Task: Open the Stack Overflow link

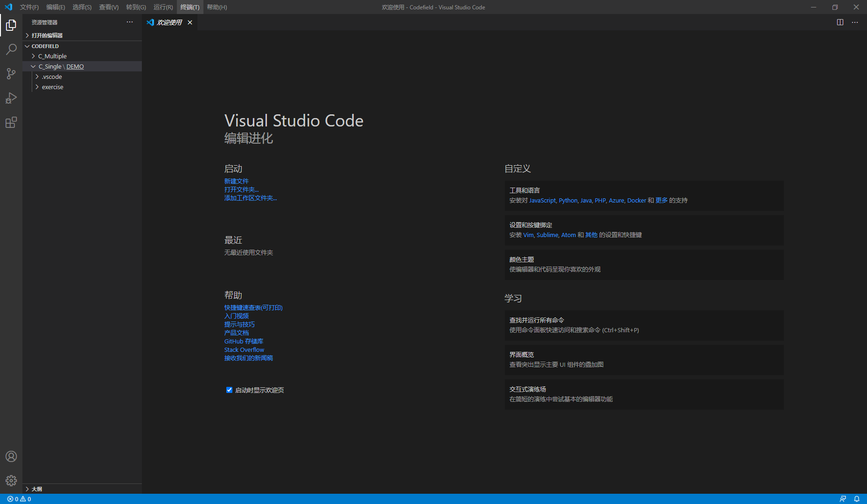Action: coord(244,350)
